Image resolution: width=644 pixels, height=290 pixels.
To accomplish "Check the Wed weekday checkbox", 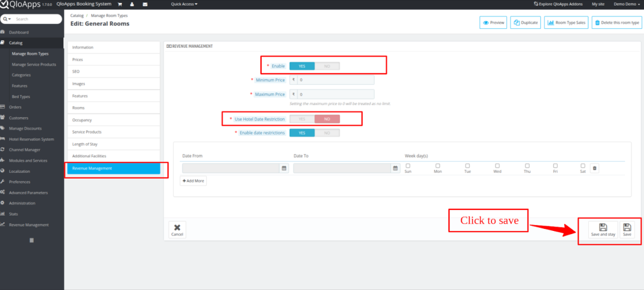I will (x=497, y=165).
